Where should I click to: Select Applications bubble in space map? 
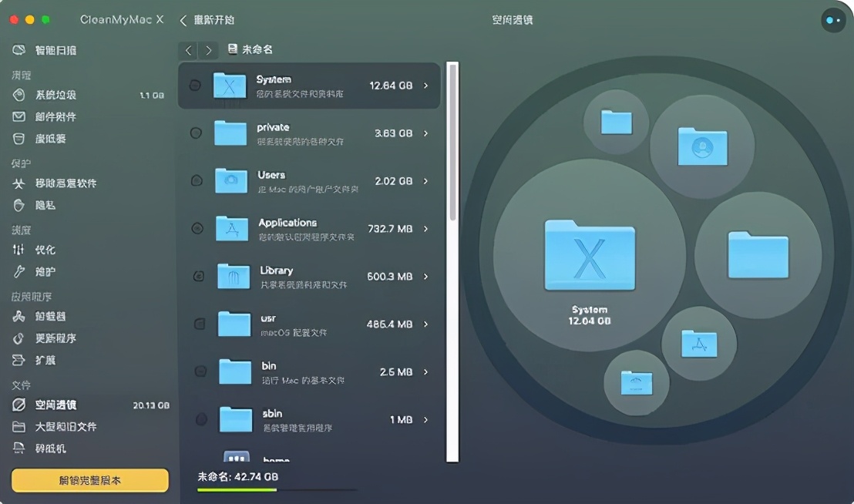pyautogui.click(x=699, y=344)
